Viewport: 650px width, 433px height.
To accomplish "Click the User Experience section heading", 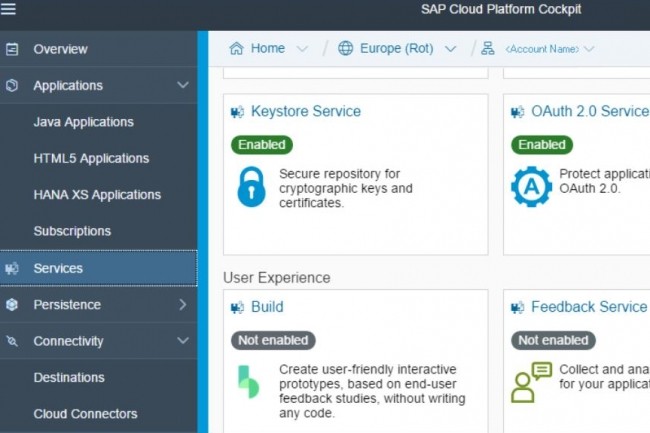I will coord(276,278).
